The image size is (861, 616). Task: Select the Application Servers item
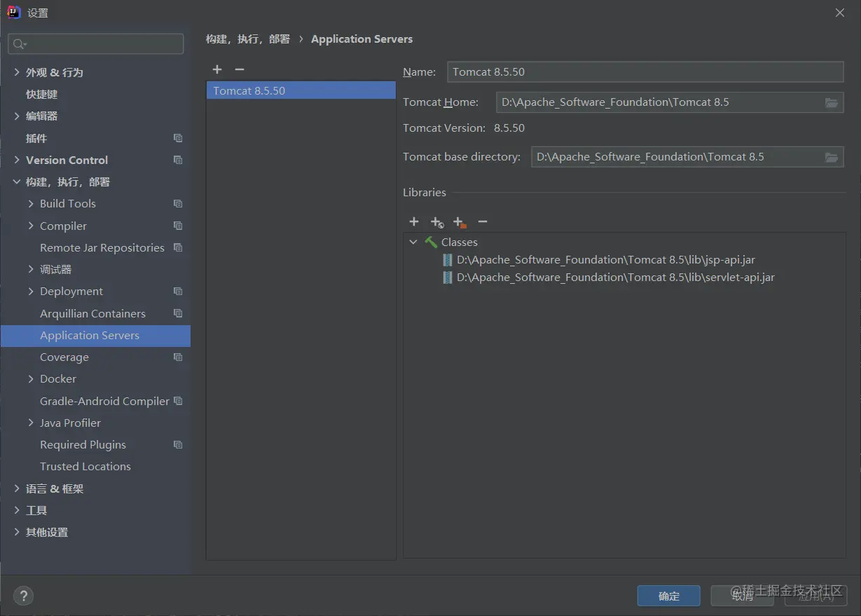coord(95,335)
